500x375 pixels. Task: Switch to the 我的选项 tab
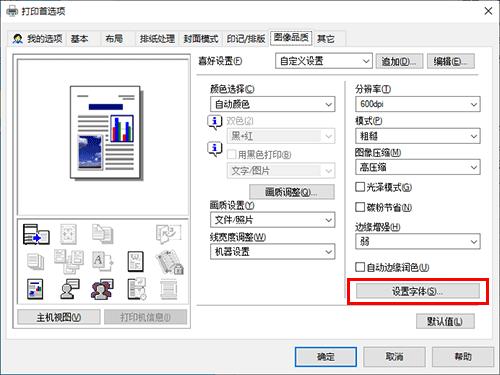37,39
